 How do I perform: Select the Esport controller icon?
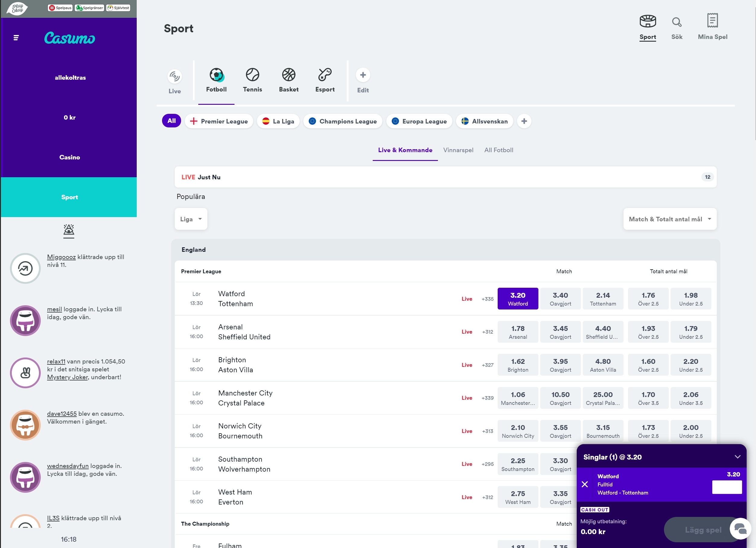coord(325,75)
